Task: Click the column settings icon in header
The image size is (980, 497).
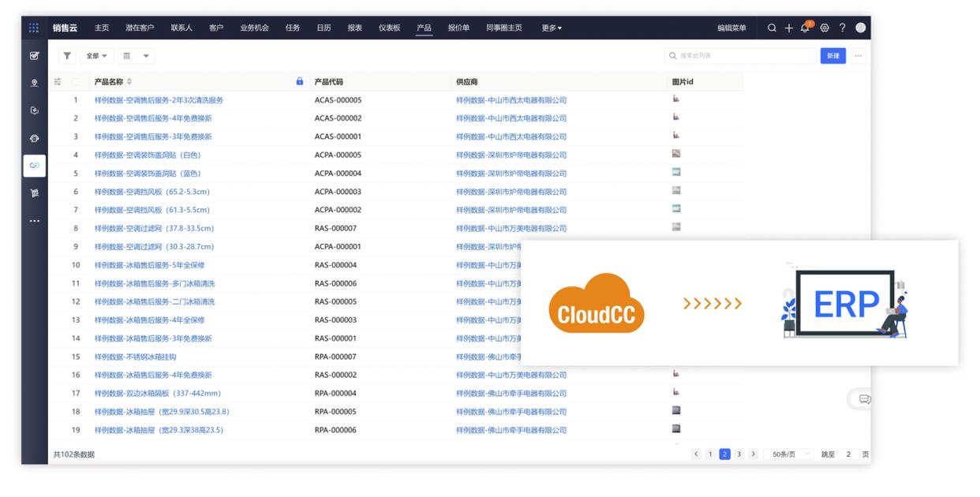Action: click(x=58, y=81)
